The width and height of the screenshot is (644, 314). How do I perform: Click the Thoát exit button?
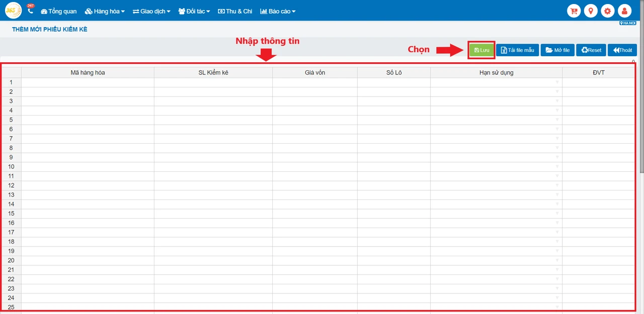(622, 50)
